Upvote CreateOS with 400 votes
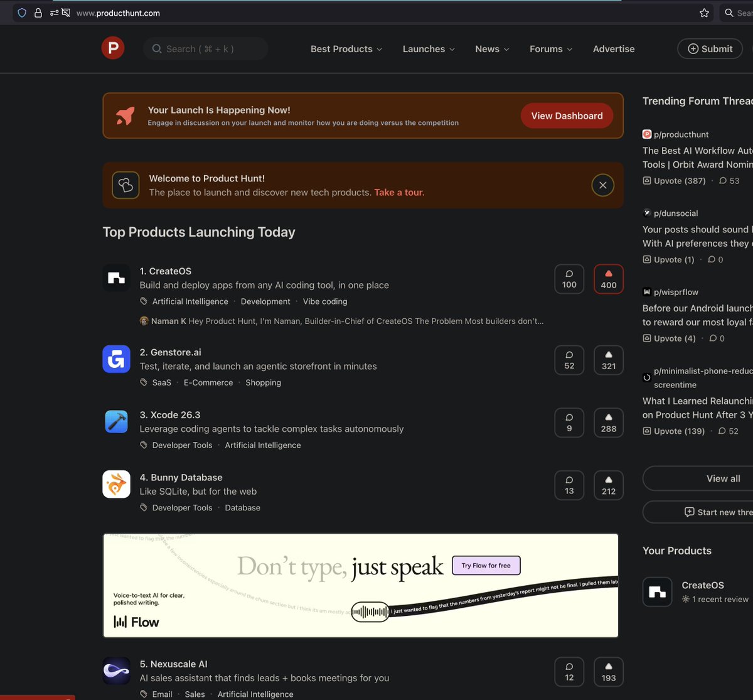The image size is (753, 700). (x=609, y=279)
